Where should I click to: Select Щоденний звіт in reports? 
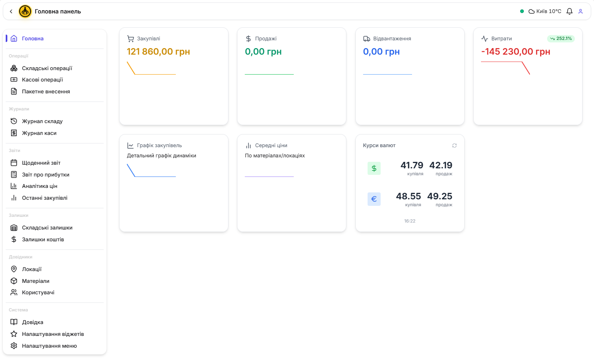(x=41, y=163)
